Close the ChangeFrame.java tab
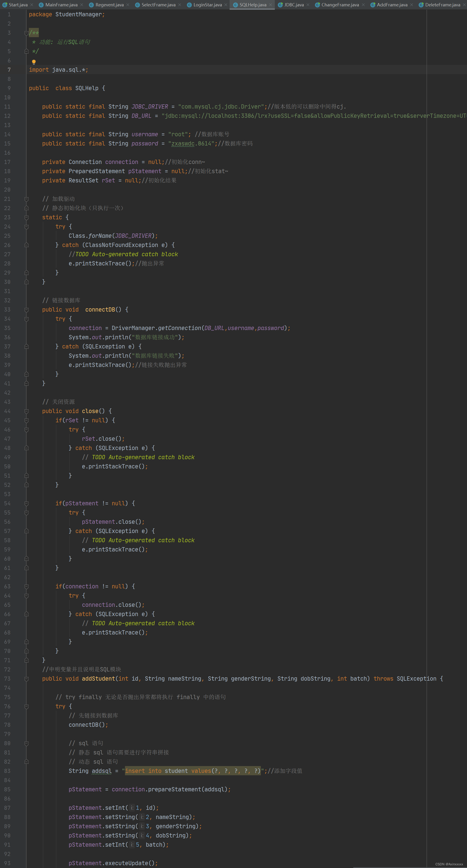The width and height of the screenshot is (467, 868). [363, 5]
